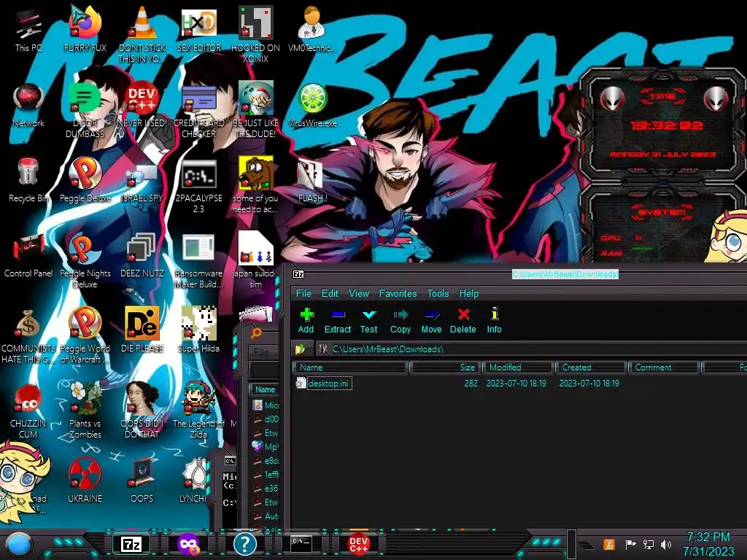Open the File menu in 7-Zip

(x=303, y=293)
